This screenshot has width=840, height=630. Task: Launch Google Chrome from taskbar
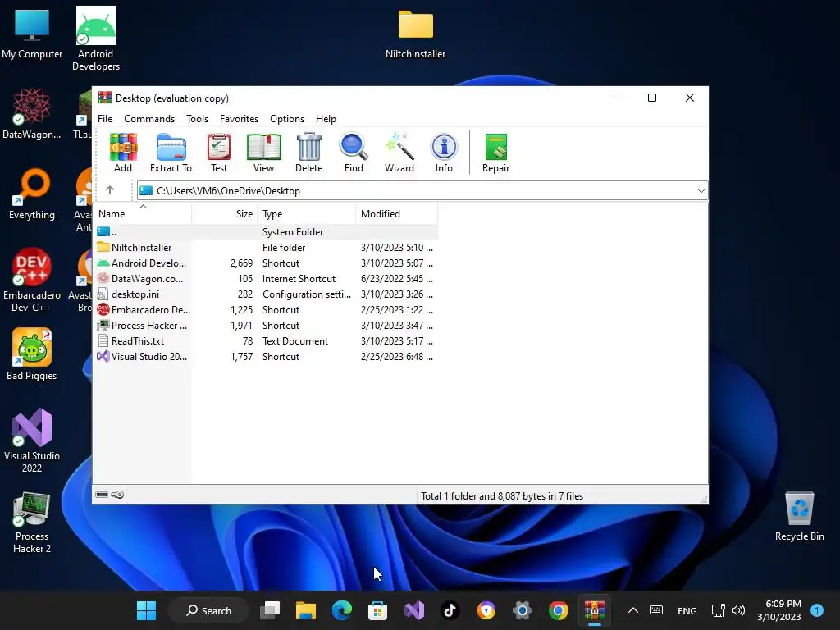pyautogui.click(x=558, y=610)
